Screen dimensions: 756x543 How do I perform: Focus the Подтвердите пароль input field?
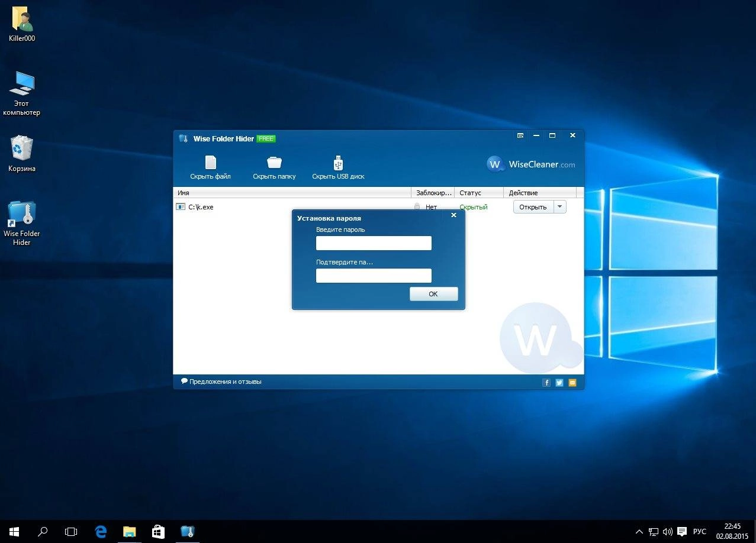pos(374,276)
